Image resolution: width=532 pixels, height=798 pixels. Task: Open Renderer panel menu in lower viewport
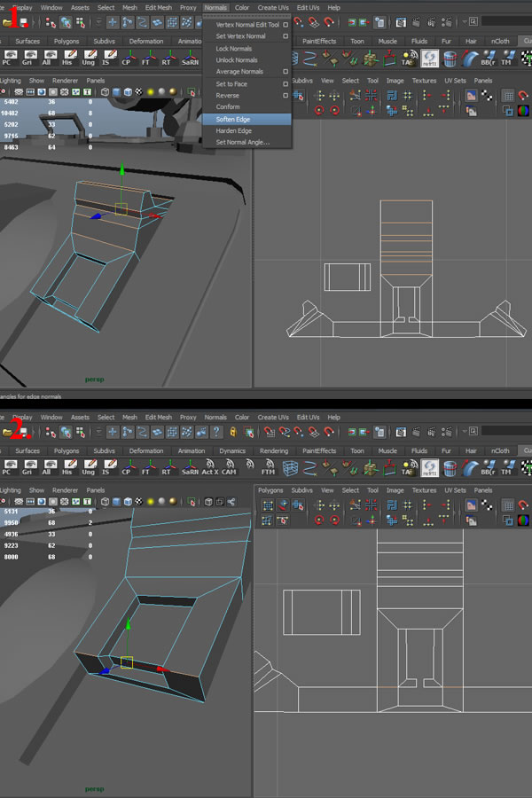65,490
